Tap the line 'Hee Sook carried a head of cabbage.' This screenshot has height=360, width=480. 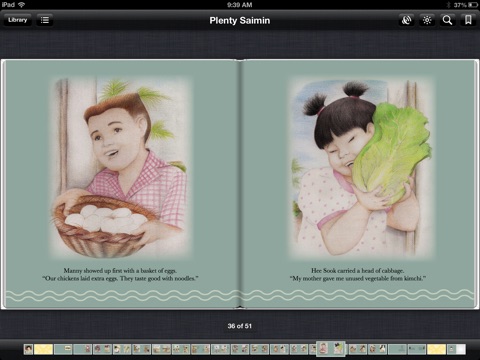click(357, 270)
